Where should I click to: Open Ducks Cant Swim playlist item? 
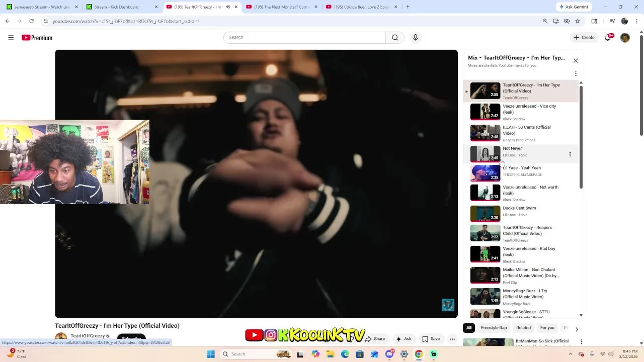pos(521,214)
